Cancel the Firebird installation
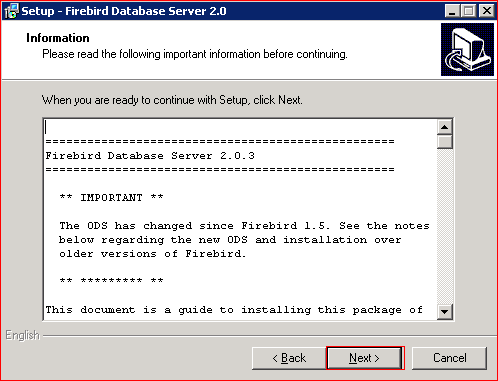 tap(449, 358)
